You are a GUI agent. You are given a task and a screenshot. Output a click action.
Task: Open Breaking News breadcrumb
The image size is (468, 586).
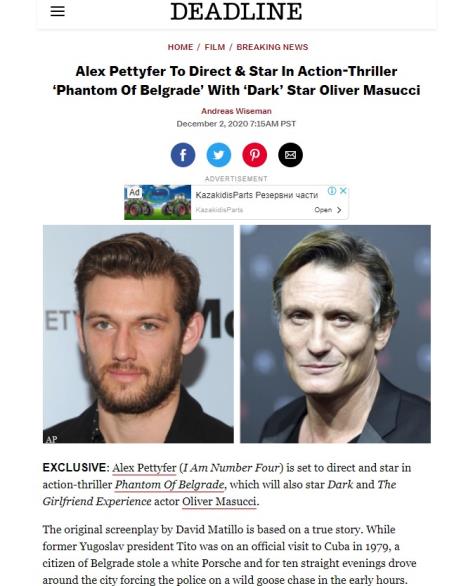tap(272, 47)
